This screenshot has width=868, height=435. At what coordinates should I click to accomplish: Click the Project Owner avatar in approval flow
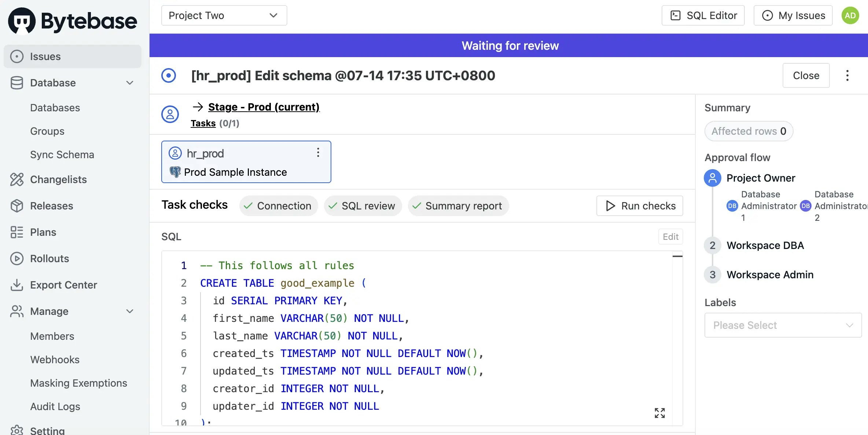712,178
